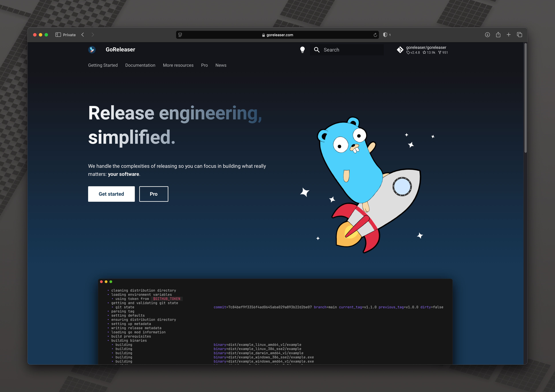This screenshot has width=555, height=392.
Task: Open the News section
Action: pyautogui.click(x=221, y=65)
